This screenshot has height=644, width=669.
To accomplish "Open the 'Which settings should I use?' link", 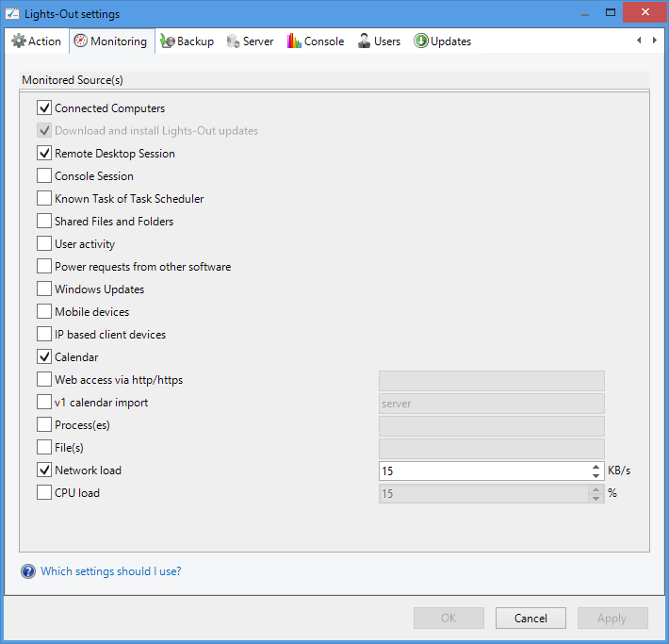I will pos(111,571).
